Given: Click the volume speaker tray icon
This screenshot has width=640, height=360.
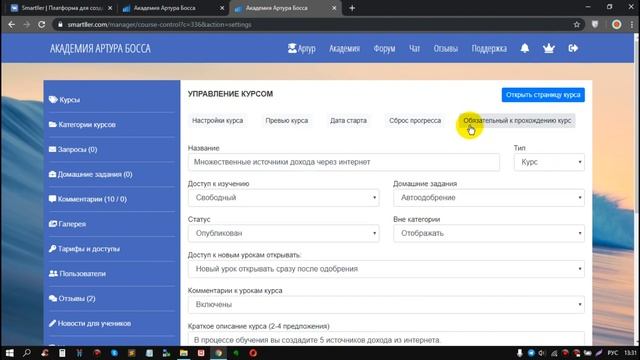Looking at the screenshot, I should coord(542,353).
